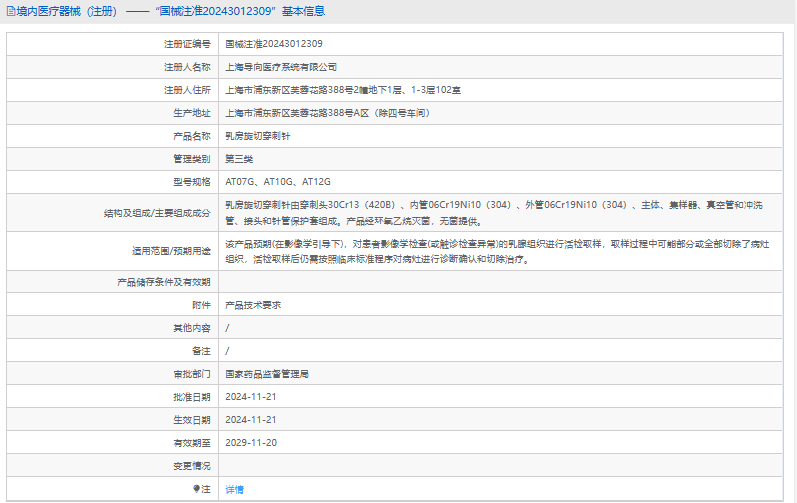797x503 pixels.
Task: Select the registrant address ending 1-3层102室
Action: tap(343, 90)
